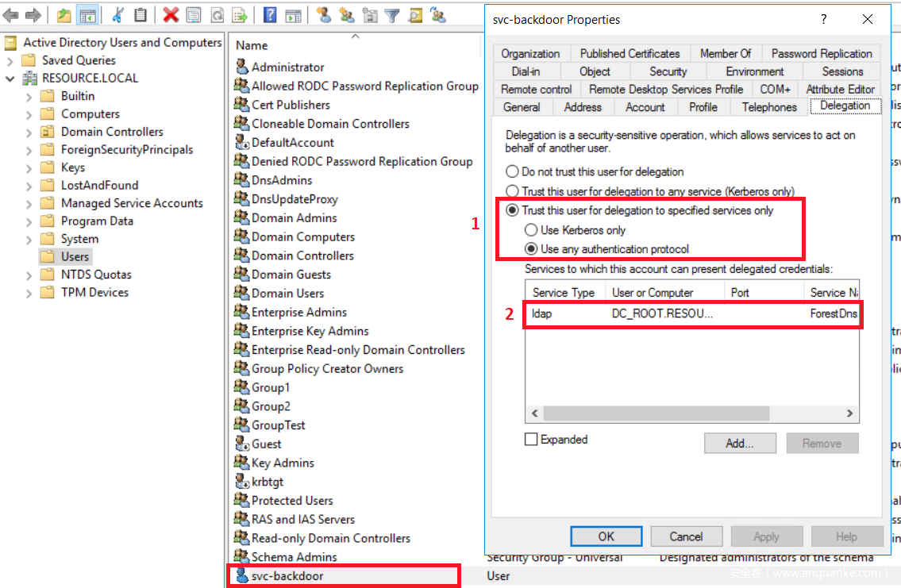This screenshot has height=588, width=901.
Task: Expand the ForeignSecurityPrincipals node
Action: (29, 150)
